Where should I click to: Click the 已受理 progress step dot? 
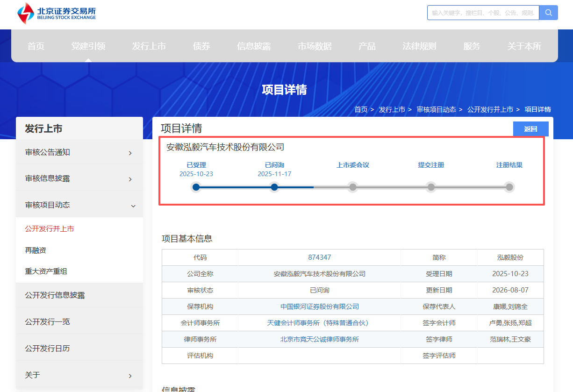point(196,187)
